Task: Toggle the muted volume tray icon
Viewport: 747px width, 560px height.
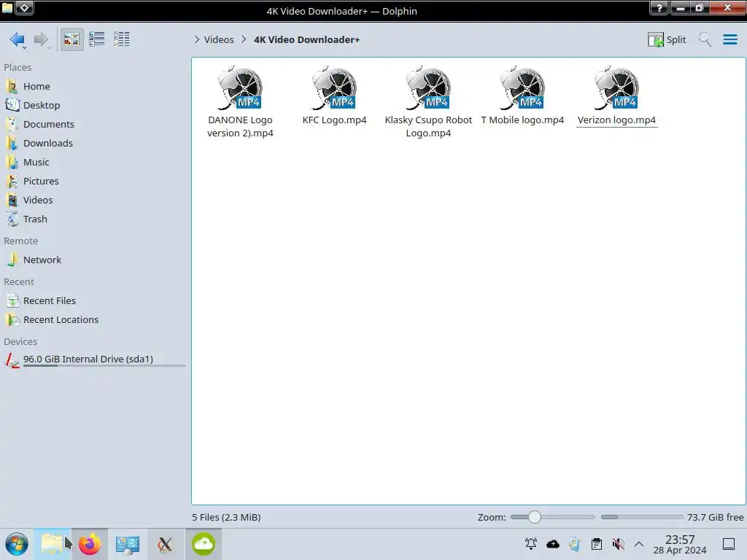Action: coord(619,544)
